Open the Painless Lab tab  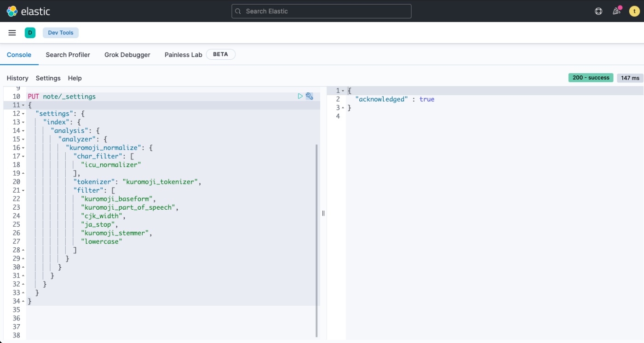tap(183, 55)
